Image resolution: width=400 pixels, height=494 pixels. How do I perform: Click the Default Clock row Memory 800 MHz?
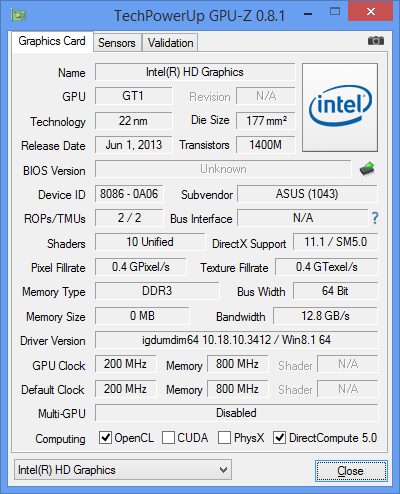[237, 389]
